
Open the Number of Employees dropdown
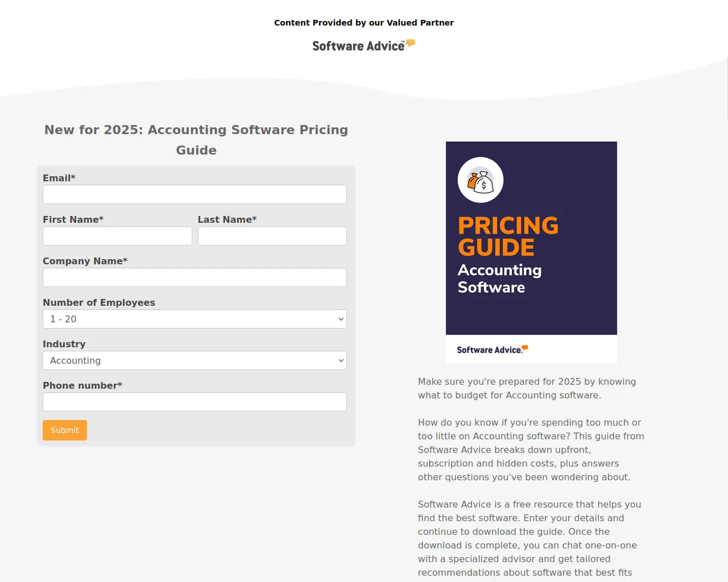pyautogui.click(x=195, y=319)
